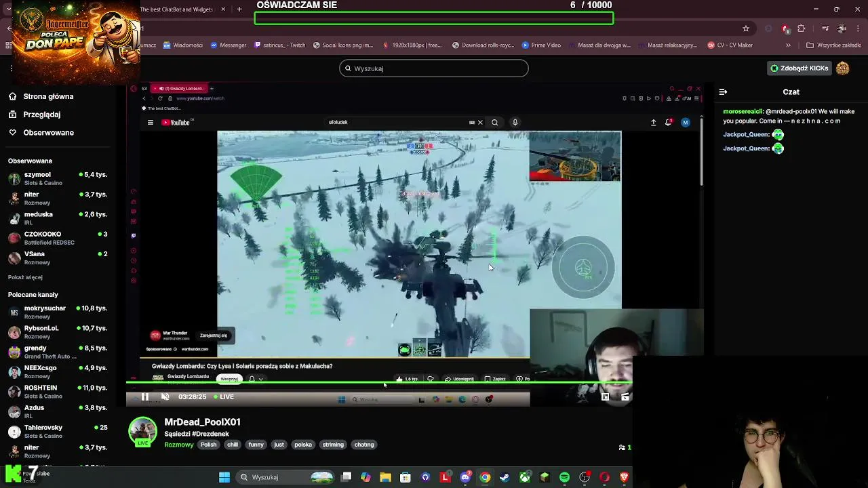Open grendy recommended channel
The width and height of the screenshot is (868, 488).
click(x=58, y=352)
